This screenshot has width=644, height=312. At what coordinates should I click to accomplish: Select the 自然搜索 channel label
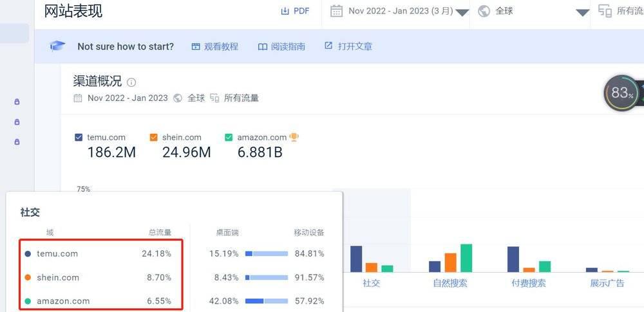[x=450, y=283]
